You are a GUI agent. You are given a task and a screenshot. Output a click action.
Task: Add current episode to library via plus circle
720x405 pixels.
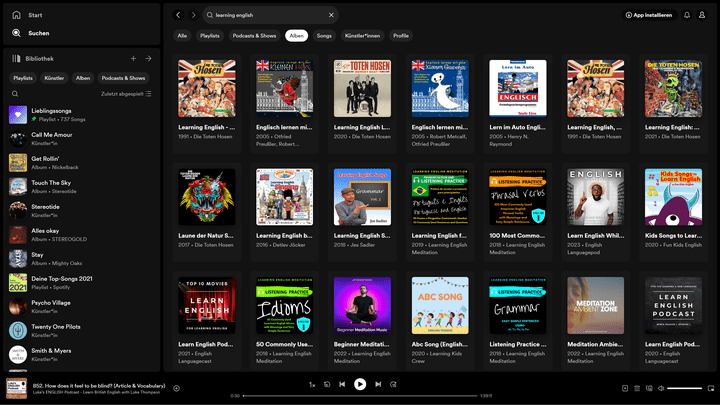click(177, 388)
